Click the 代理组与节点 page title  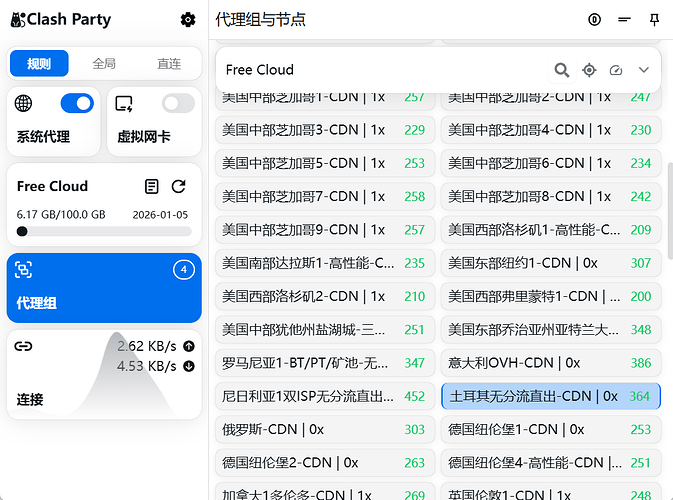tap(260, 20)
